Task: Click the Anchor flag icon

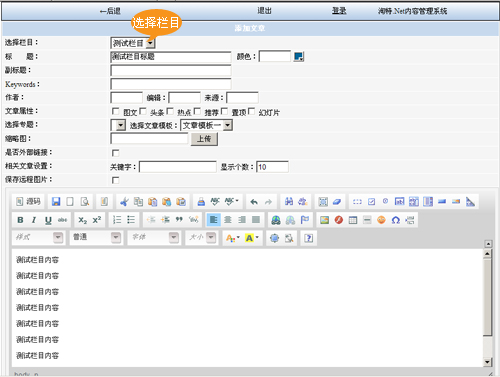Action: [305, 220]
